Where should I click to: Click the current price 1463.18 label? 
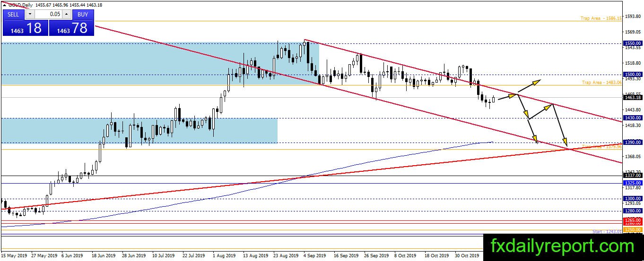(633, 98)
